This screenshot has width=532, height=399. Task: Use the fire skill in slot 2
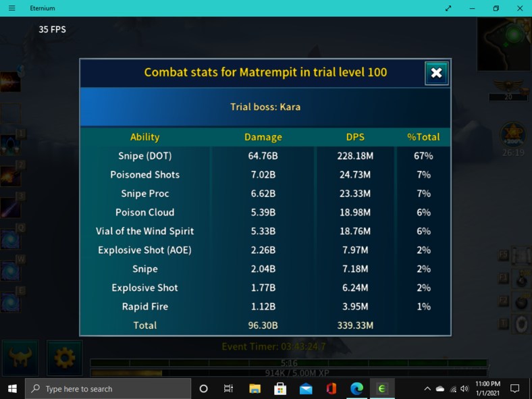pos(10,176)
